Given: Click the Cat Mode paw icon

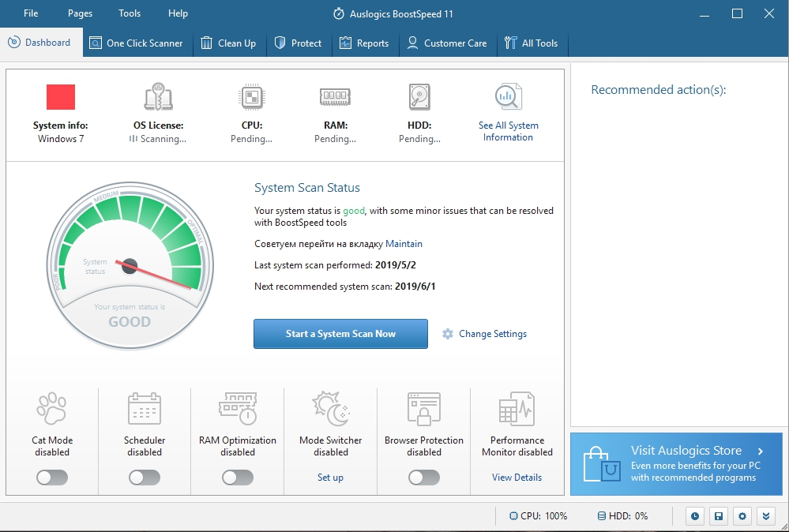Looking at the screenshot, I should pyautogui.click(x=52, y=408).
